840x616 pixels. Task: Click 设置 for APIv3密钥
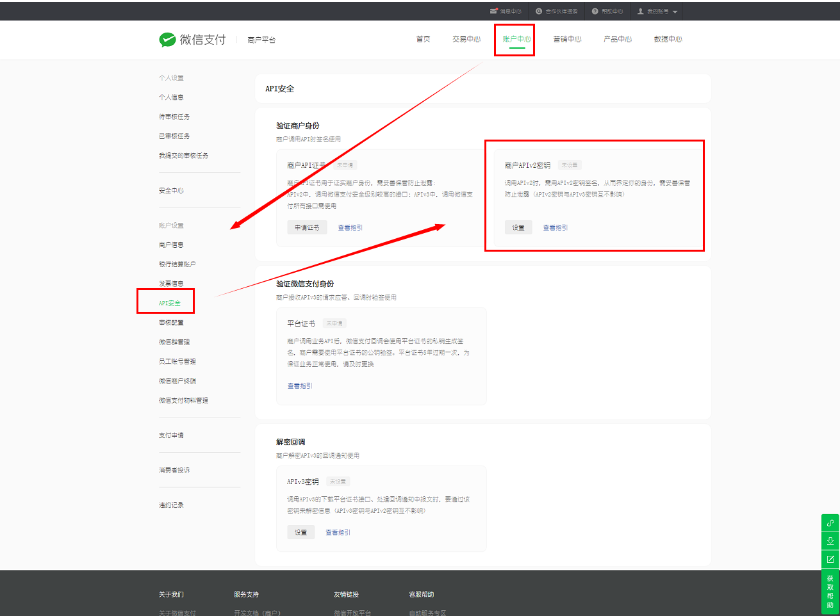[301, 532]
